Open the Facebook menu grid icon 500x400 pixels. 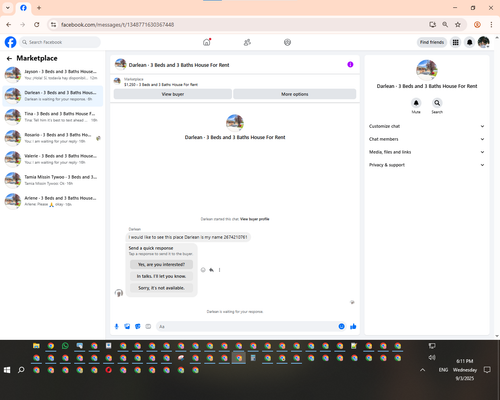[x=455, y=42]
